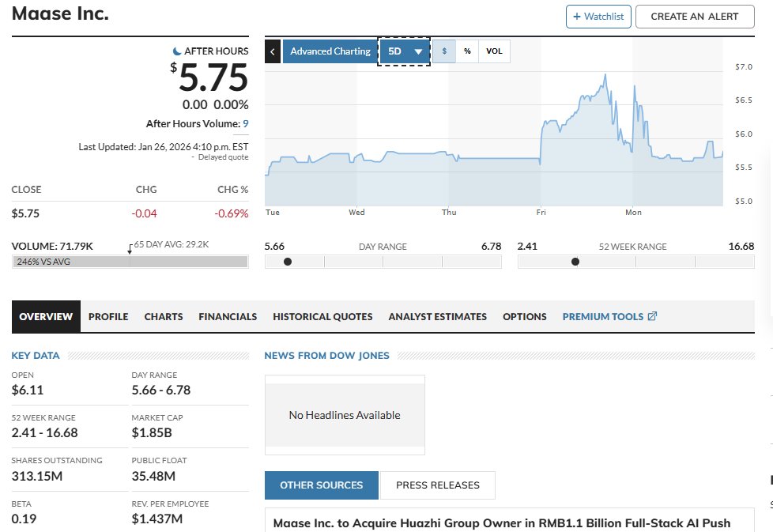Viewport: 773px width, 532px height.
Task: Click the -0.69% change percent value
Action: [x=232, y=213]
